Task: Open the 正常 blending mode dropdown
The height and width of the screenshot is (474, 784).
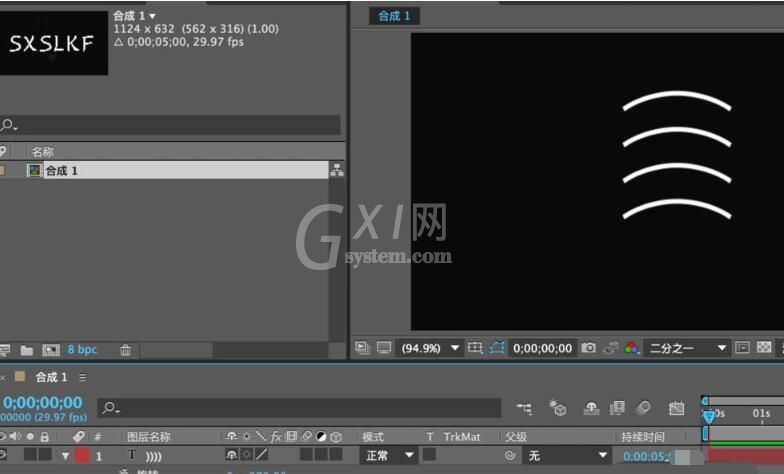Action: coord(388,456)
